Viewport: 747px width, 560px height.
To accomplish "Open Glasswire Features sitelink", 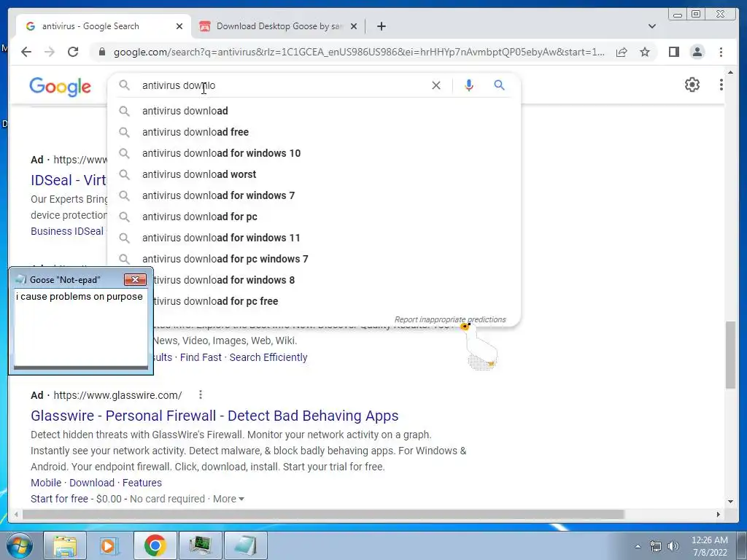I will 142,483.
